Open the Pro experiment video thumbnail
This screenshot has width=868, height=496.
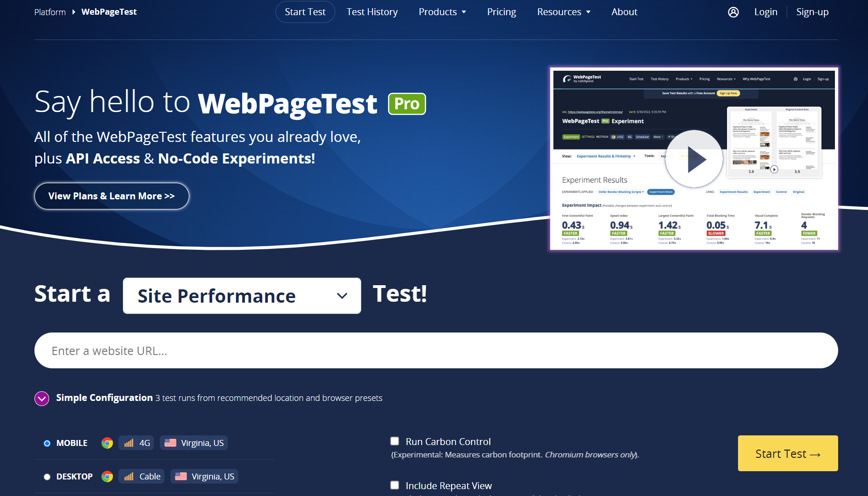tap(694, 159)
